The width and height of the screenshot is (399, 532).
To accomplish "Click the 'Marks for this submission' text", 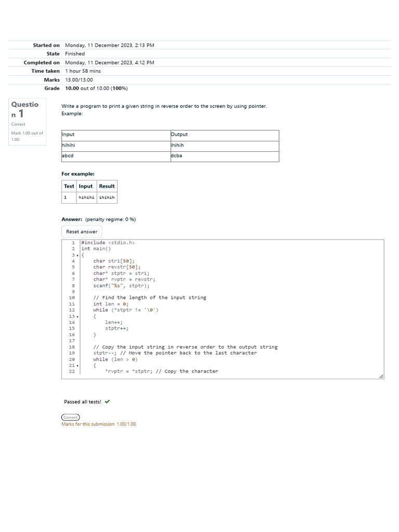I will coord(99,424).
